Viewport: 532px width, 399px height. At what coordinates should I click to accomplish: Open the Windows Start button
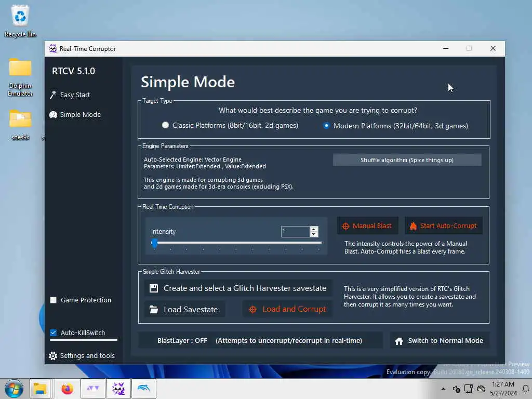click(x=14, y=389)
